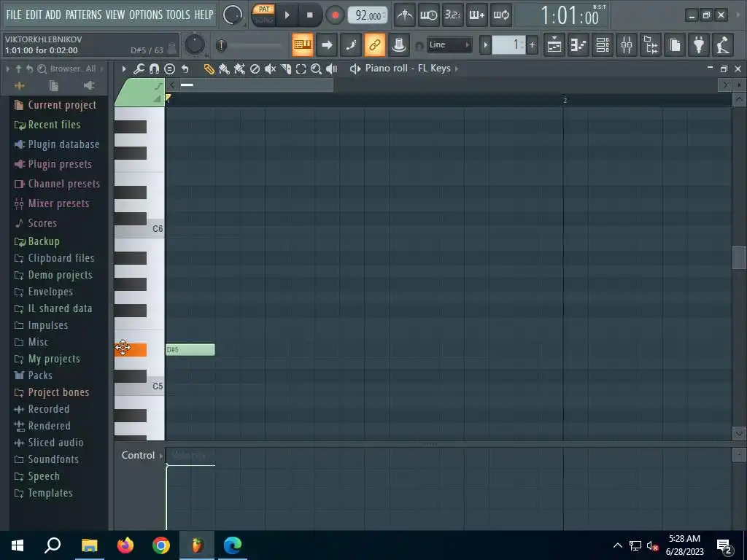Select the Playback scrub tool
This screenshot has height=560, width=747.
pyautogui.click(x=332, y=69)
